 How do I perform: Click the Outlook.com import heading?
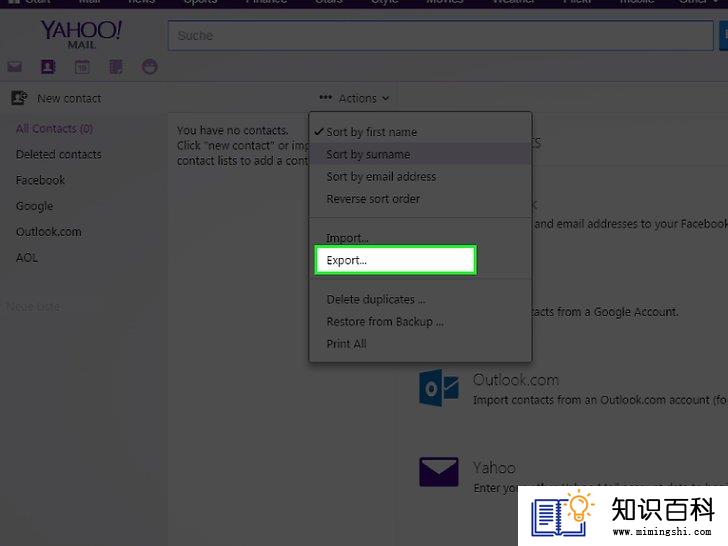click(516, 380)
